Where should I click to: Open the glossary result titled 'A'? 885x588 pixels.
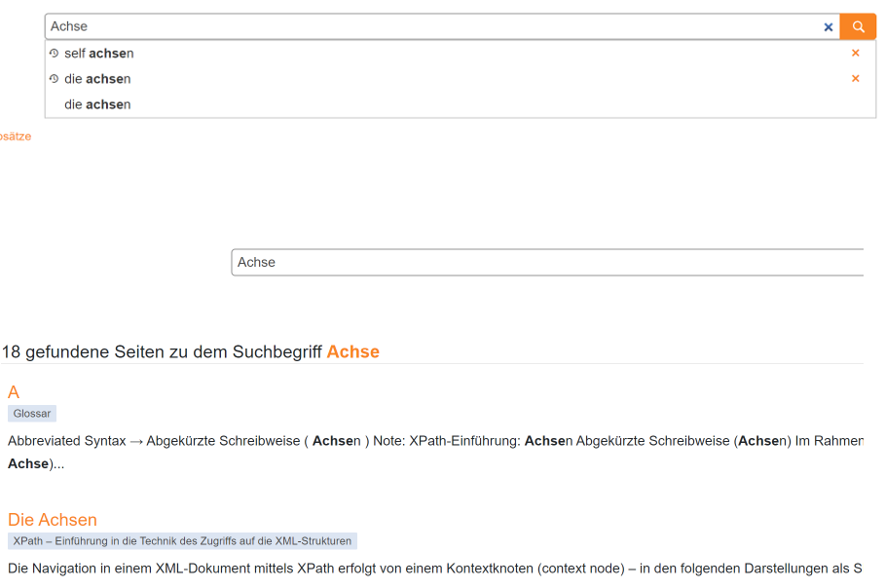tap(14, 392)
